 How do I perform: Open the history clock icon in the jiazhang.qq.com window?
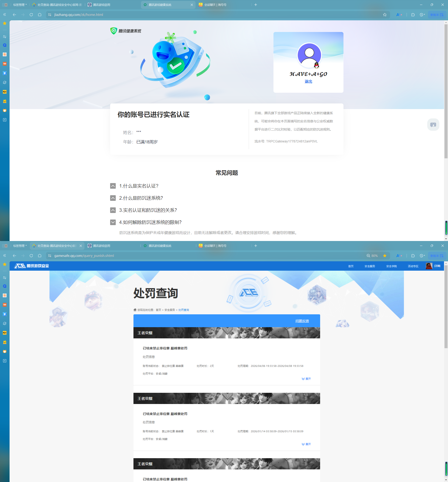coord(421,15)
